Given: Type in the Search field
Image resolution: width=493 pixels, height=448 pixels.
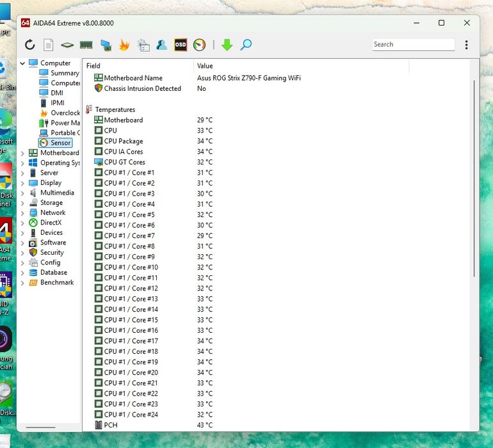Looking at the screenshot, I should coord(414,44).
